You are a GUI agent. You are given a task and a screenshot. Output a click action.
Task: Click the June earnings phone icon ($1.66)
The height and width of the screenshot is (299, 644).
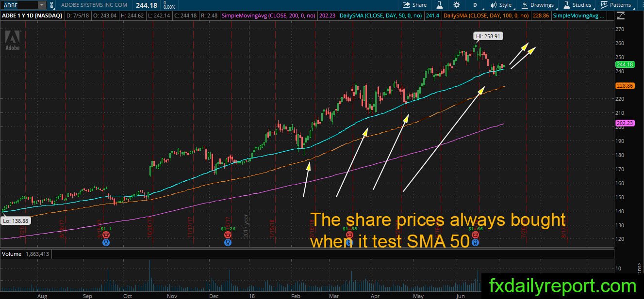tap(476, 235)
